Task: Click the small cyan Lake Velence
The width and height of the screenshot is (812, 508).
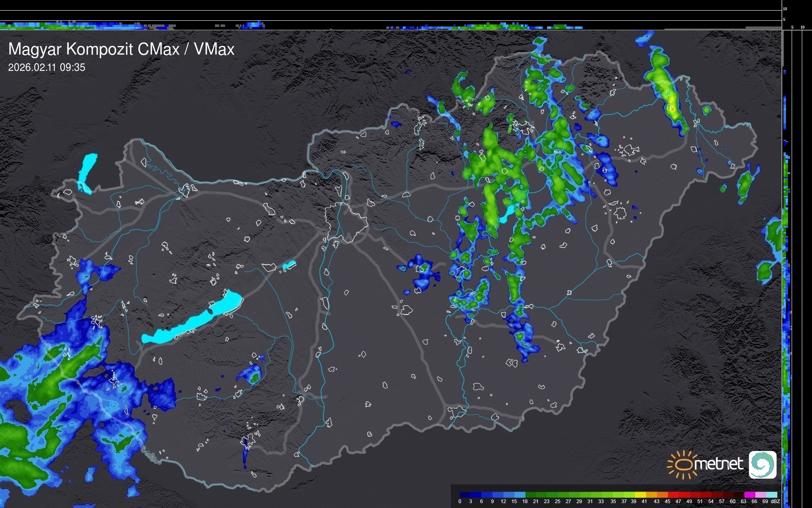Action: (x=289, y=265)
